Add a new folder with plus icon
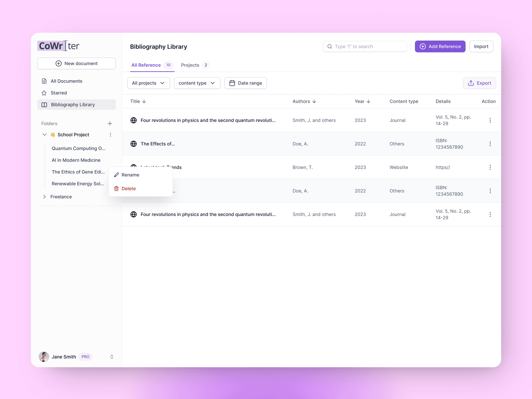 [110, 124]
